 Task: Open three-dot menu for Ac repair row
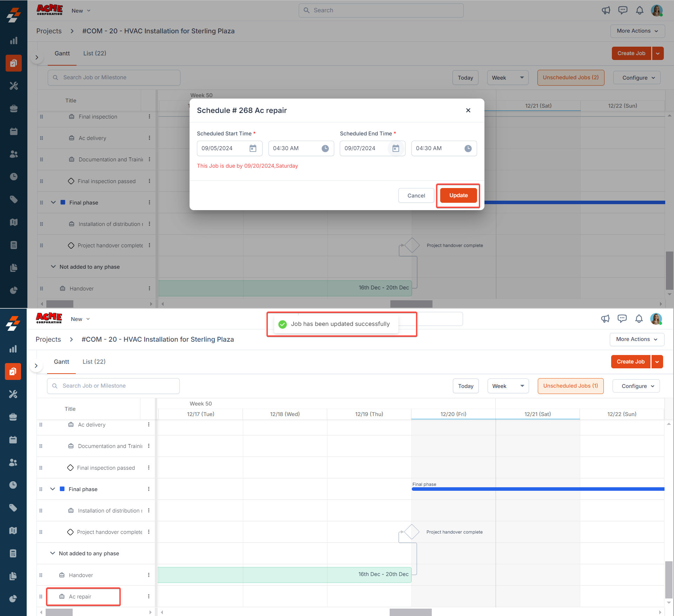click(148, 596)
